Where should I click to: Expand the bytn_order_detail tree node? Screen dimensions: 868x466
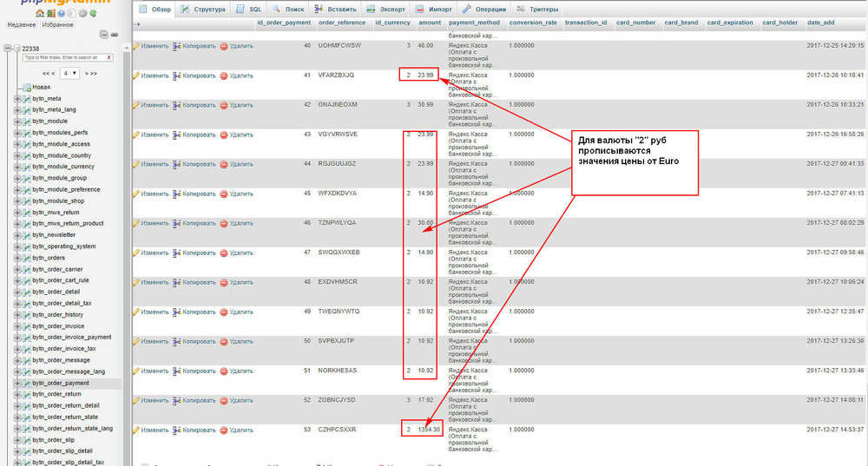coord(17,292)
